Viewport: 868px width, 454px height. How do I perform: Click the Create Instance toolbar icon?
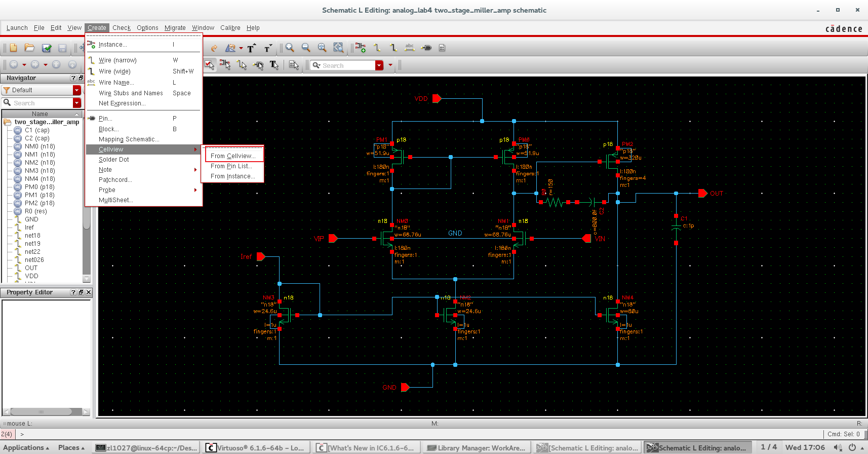click(x=361, y=48)
